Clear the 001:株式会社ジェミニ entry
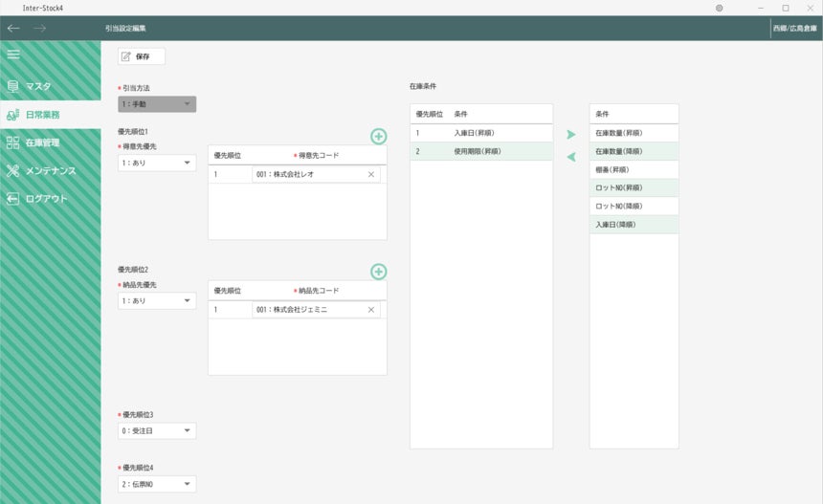The height and width of the screenshot is (504, 823). pyautogui.click(x=371, y=310)
